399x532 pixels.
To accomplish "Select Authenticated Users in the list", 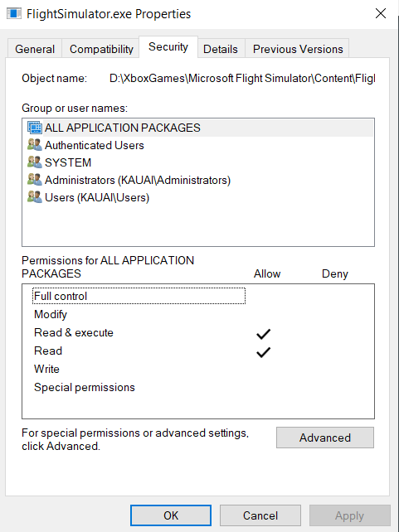I will coord(95,145).
